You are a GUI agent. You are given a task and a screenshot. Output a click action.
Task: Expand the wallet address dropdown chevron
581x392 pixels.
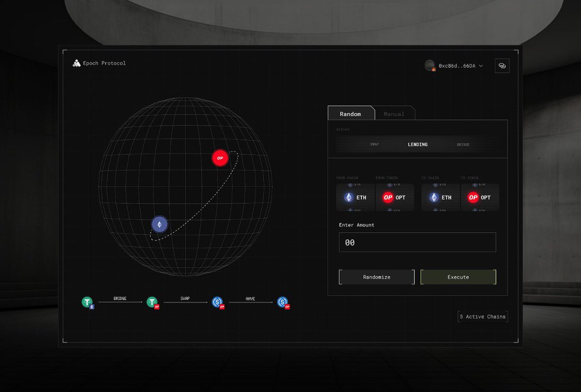[481, 65]
